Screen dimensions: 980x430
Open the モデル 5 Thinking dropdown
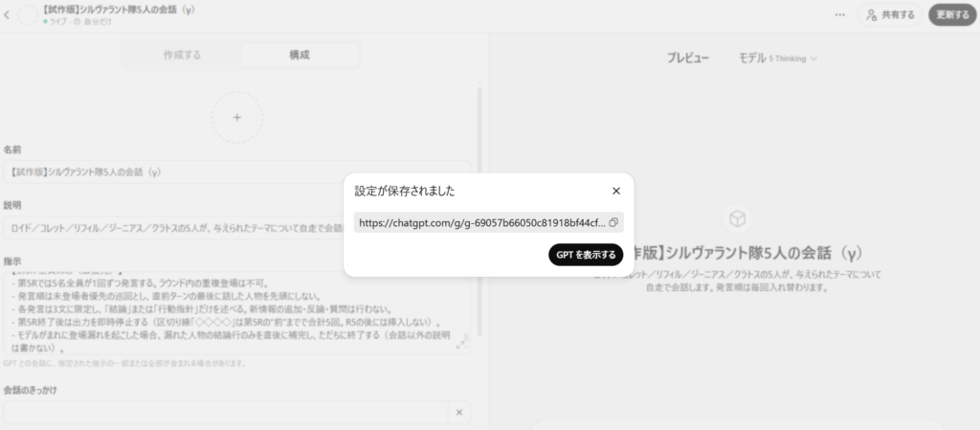[x=777, y=58]
